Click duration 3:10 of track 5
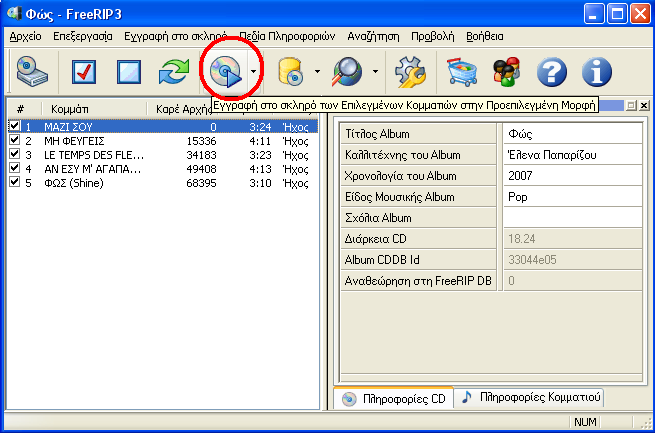The height and width of the screenshot is (433, 655). pos(260,183)
